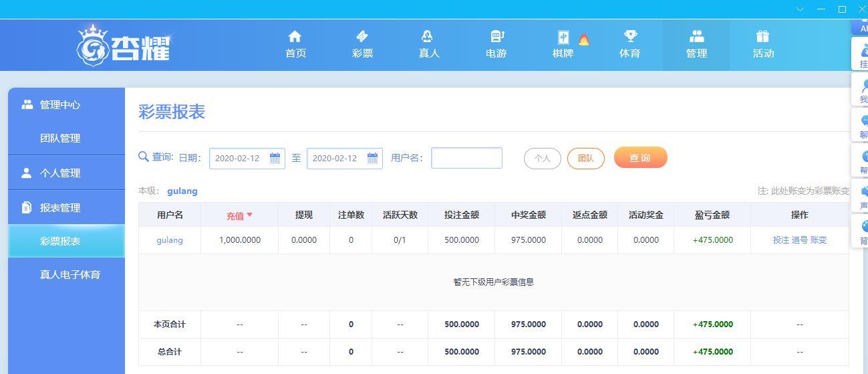Select 彩票报表 in the sidebar
The width and height of the screenshot is (868, 374).
click(66, 241)
